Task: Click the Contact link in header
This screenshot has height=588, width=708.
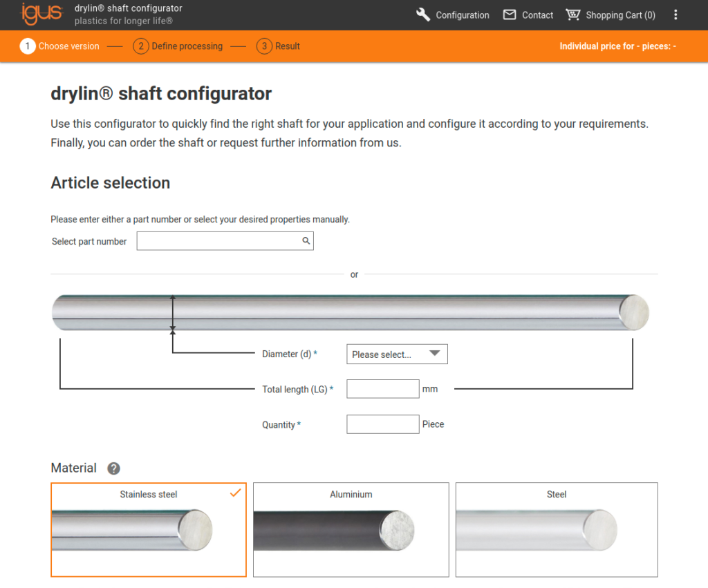Action: pos(537,15)
